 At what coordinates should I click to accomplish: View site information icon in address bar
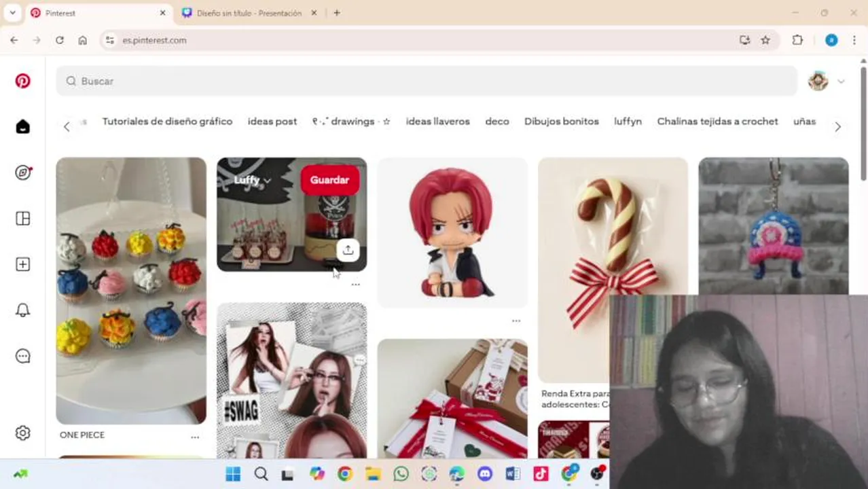(110, 40)
